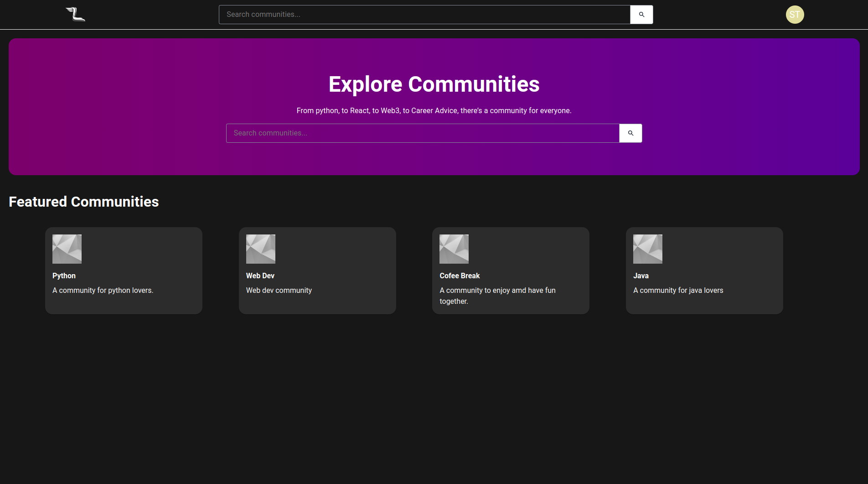
Task: Click the Web Dev community description text
Action: [279, 290]
